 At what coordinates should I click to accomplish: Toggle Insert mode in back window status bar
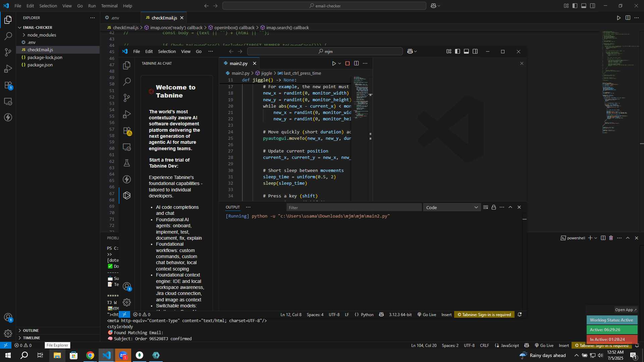coord(564,345)
